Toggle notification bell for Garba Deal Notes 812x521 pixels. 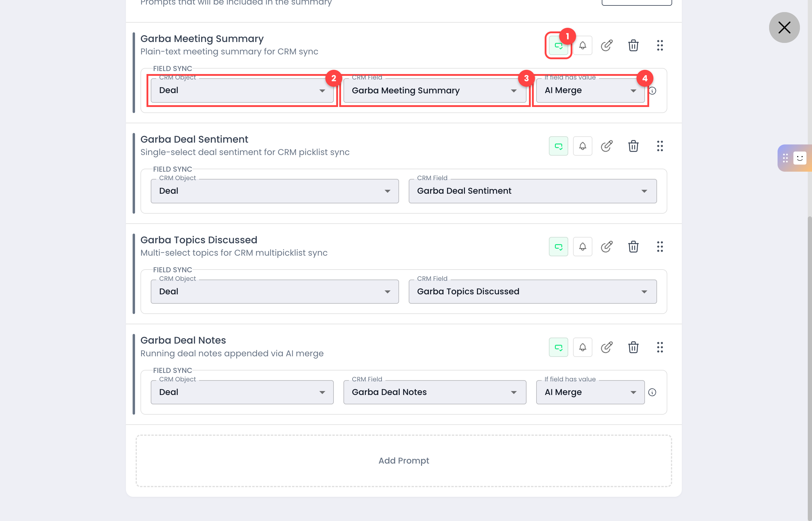coord(582,348)
